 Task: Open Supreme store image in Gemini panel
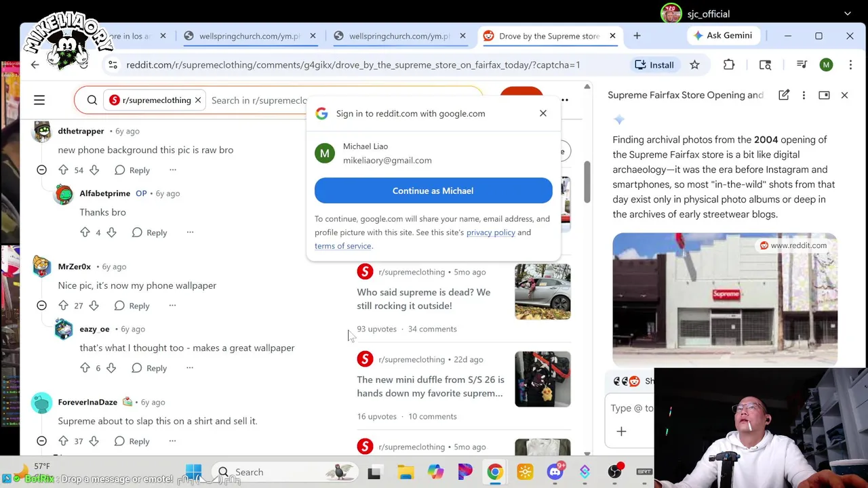point(725,300)
